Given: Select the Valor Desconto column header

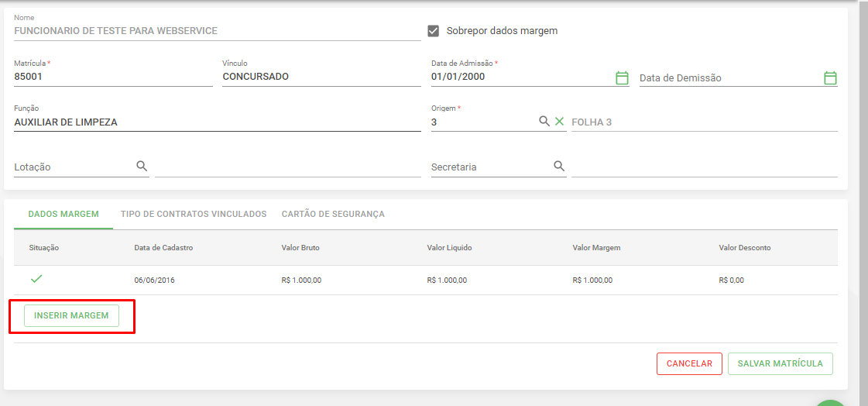Looking at the screenshot, I should (745, 248).
